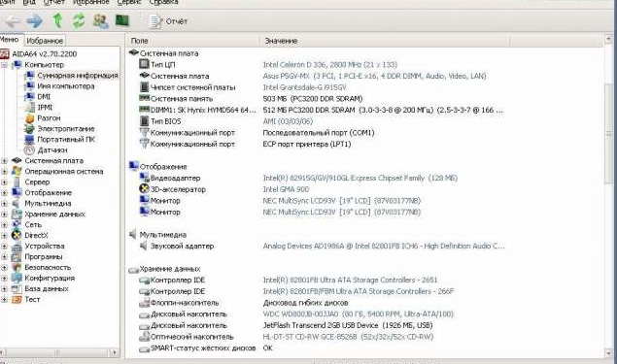This screenshot has width=617, height=364.
Task: Expand the Мультимедиа tree node
Action: [x=4, y=203]
